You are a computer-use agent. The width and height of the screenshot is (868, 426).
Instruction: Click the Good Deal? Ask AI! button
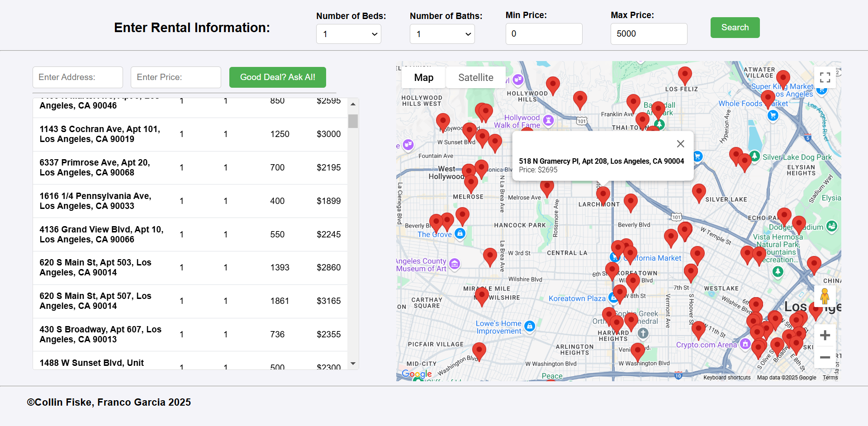[x=277, y=77]
